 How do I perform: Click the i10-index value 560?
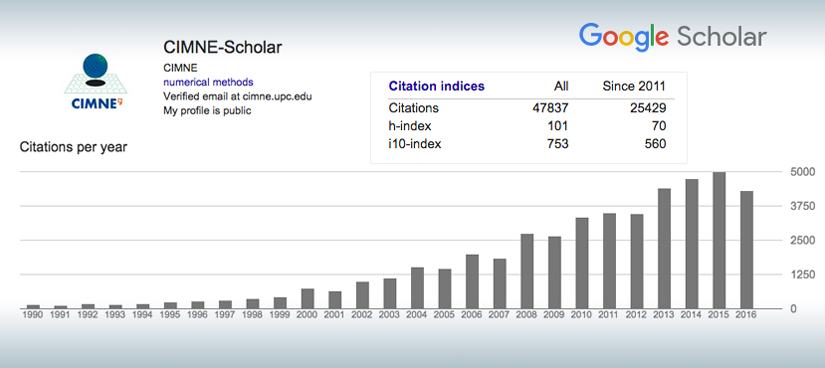[656, 143]
